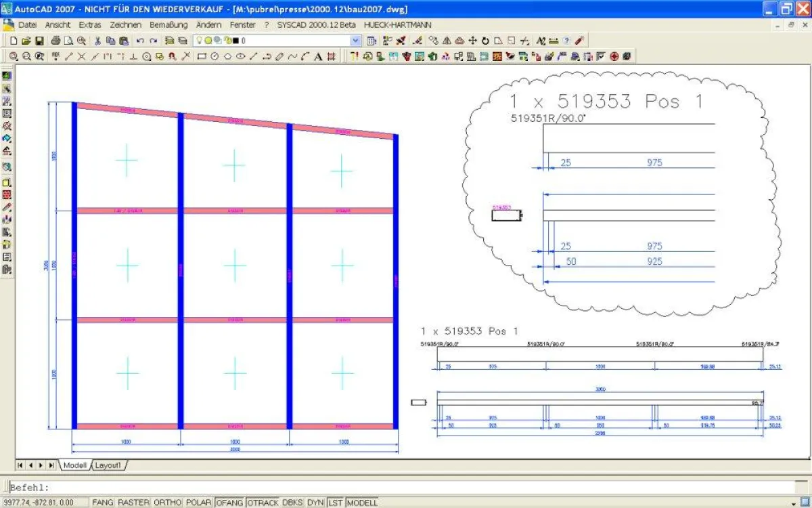The height and width of the screenshot is (508, 812).
Task: Click the Save (floppy disk) icon
Action: coord(39,41)
